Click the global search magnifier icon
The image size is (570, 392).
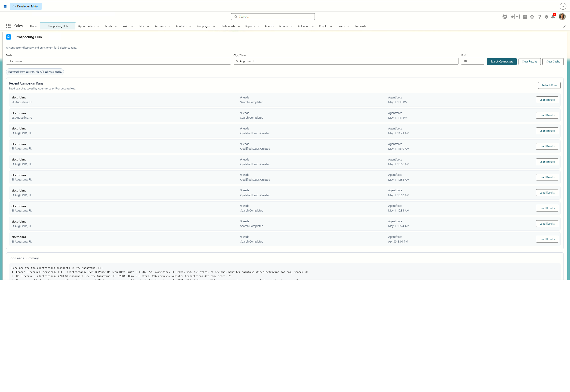[x=236, y=17]
